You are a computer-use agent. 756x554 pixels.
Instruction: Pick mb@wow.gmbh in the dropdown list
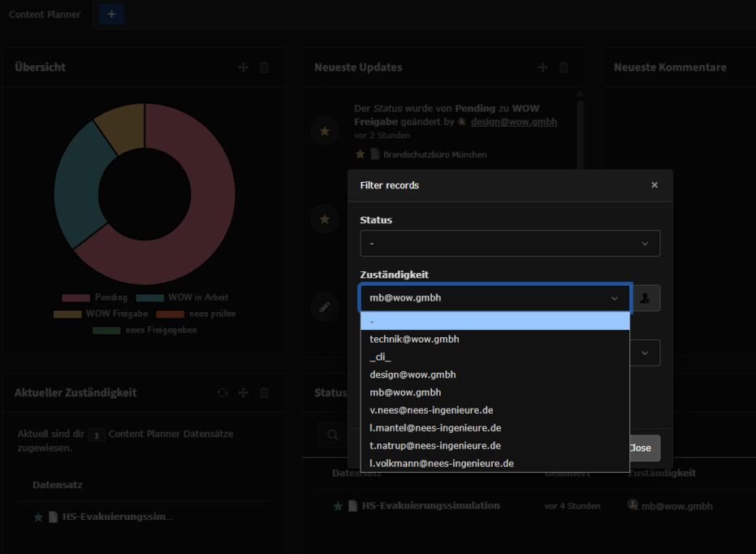point(495,392)
